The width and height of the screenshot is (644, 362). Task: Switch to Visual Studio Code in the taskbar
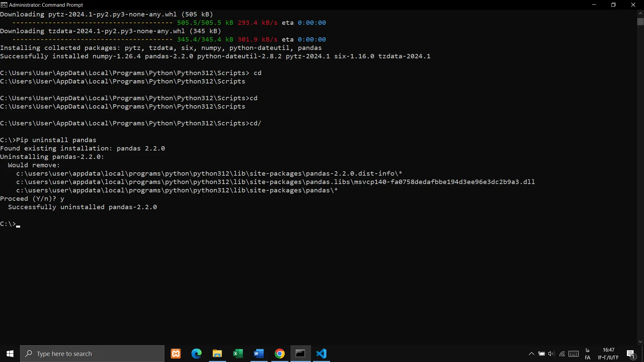pos(321,354)
